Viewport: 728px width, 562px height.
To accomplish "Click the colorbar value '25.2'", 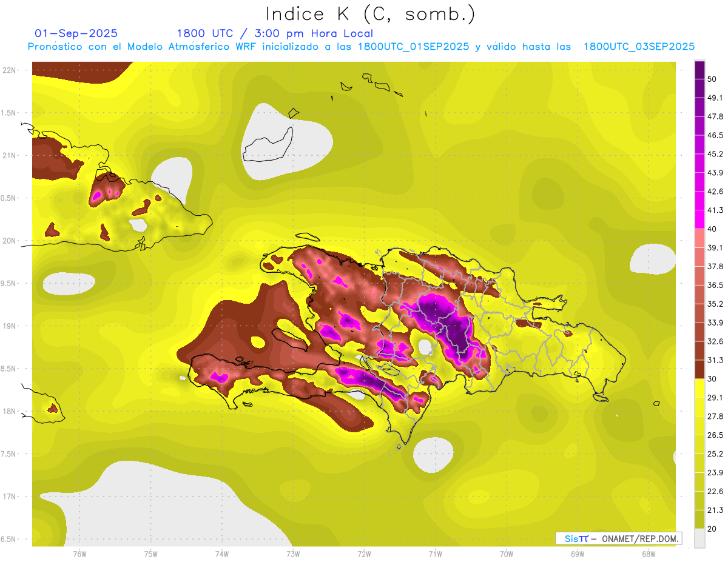I will (715, 453).
